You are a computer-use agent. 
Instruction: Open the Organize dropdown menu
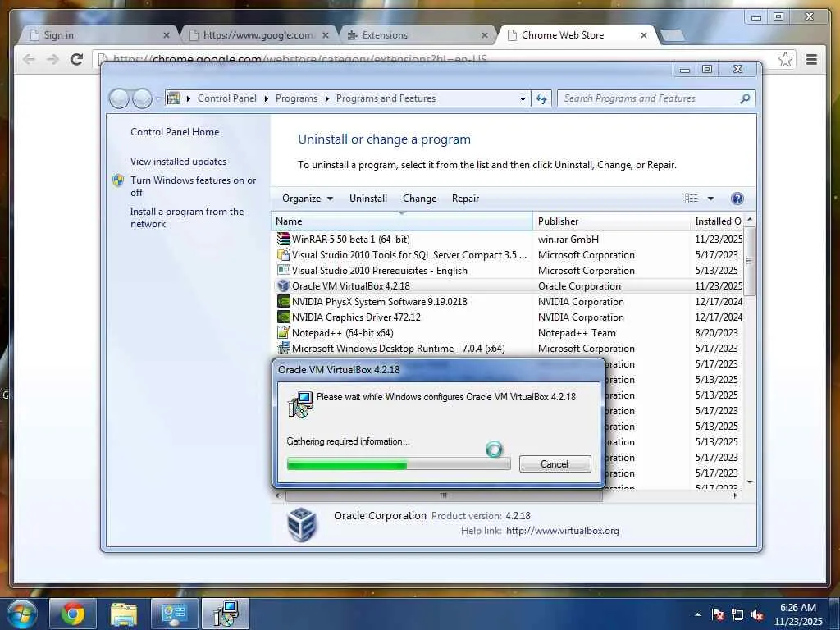pyautogui.click(x=308, y=199)
